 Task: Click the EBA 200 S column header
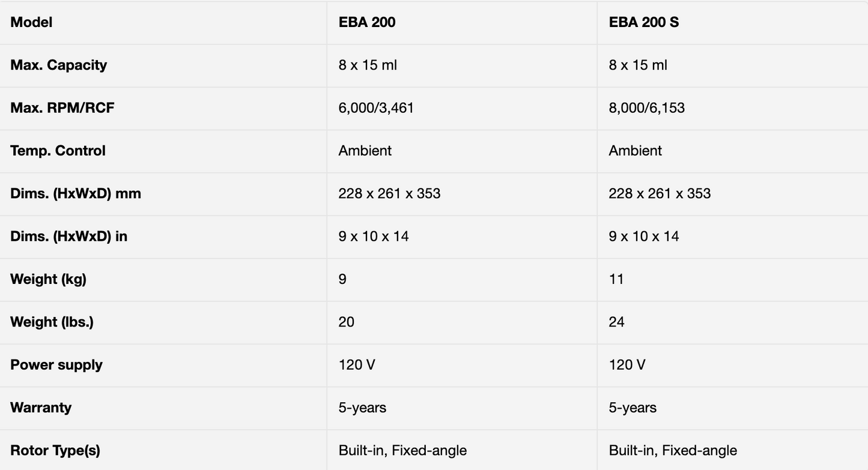coord(644,22)
